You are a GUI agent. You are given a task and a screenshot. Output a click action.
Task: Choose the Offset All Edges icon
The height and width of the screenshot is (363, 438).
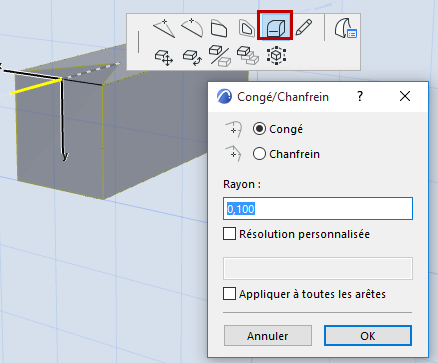tap(247, 28)
